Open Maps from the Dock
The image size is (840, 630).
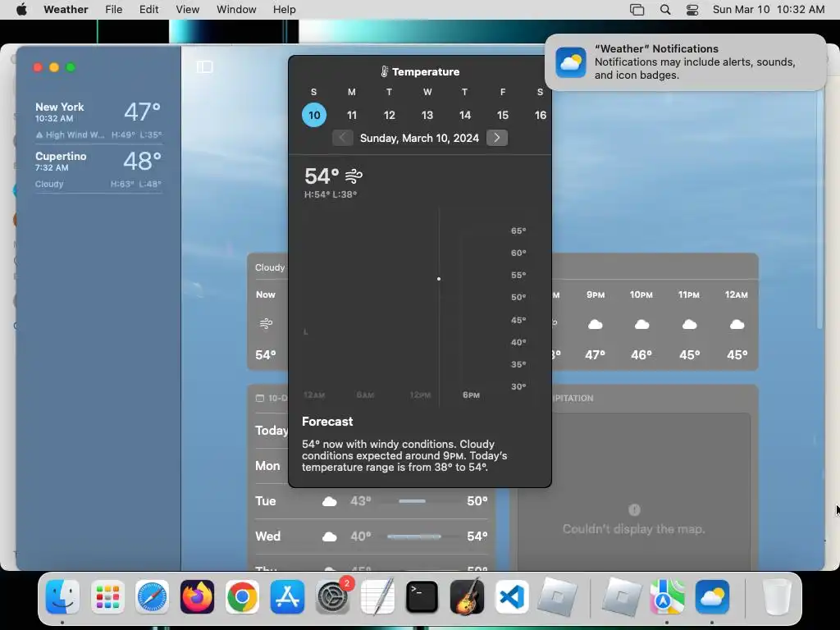[x=667, y=597]
